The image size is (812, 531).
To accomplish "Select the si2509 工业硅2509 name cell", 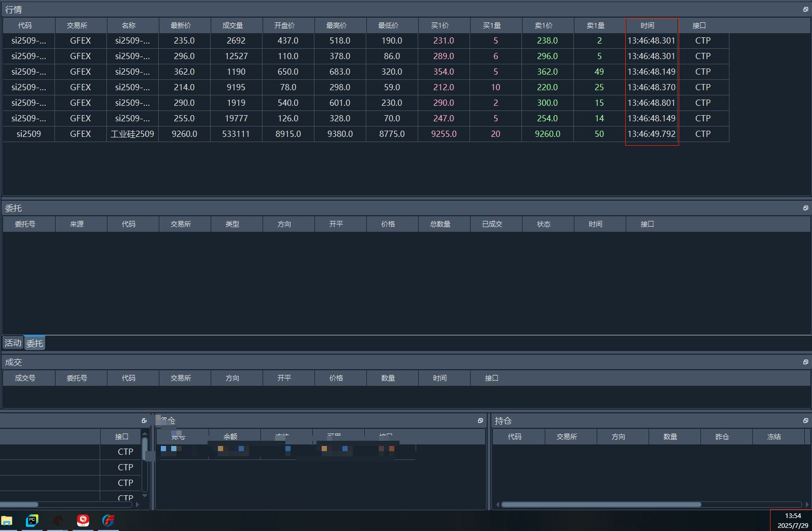I will pos(132,134).
